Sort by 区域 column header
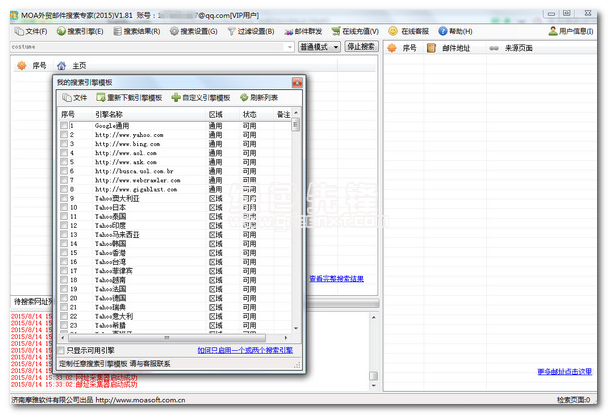 click(216, 114)
